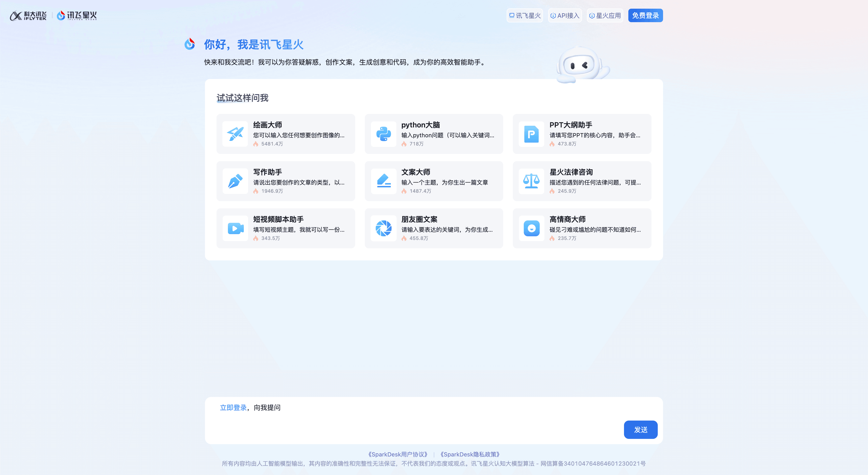Open the 文案大师 card title
This screenshot has height=475, width=868.
click(x=416, y=172)
